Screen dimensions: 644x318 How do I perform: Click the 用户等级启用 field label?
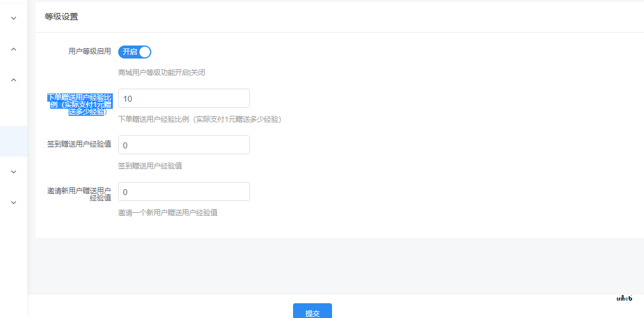point(90,51)
